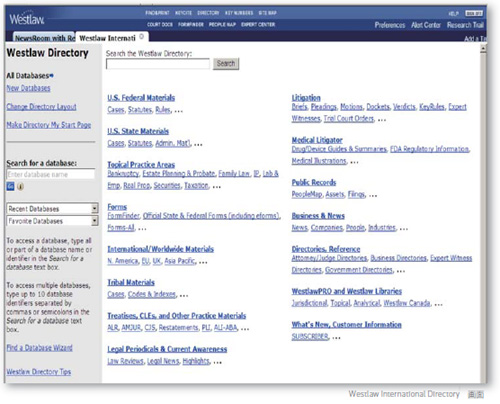Viewport: 500px width, 404px height.
Task: Focus the Enter database name field
Action: click(x=50, y=174)
